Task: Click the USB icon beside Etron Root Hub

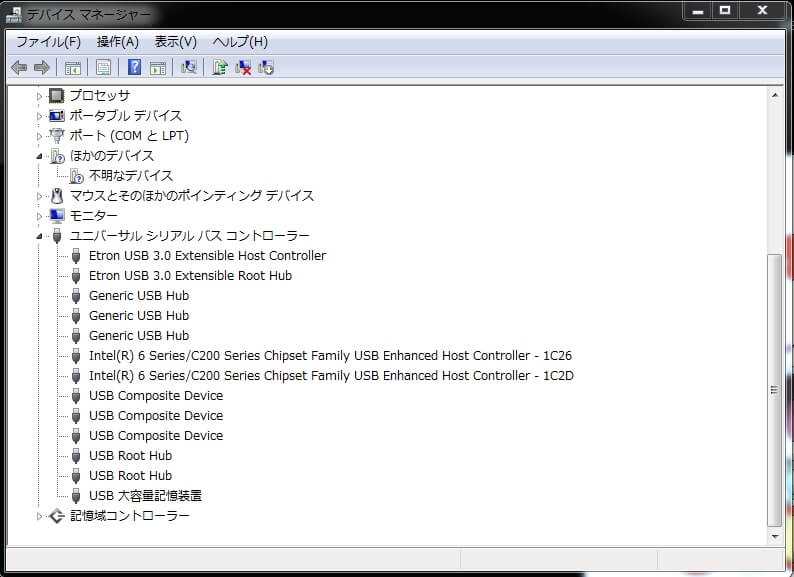Action: (76, 276)
